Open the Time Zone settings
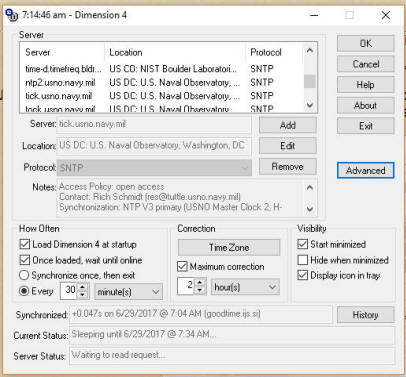Screen dimensions: 406x377 (229, 247)
